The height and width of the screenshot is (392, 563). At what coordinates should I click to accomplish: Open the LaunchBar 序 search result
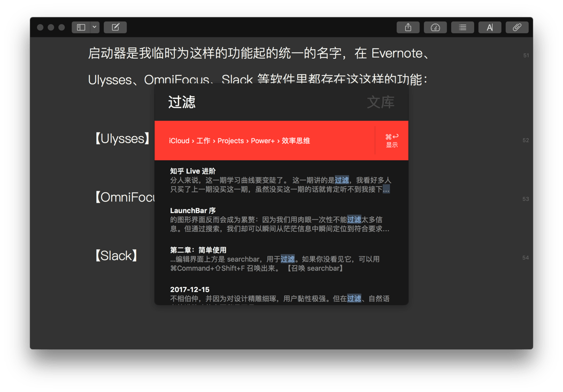[x=280, y=220]
